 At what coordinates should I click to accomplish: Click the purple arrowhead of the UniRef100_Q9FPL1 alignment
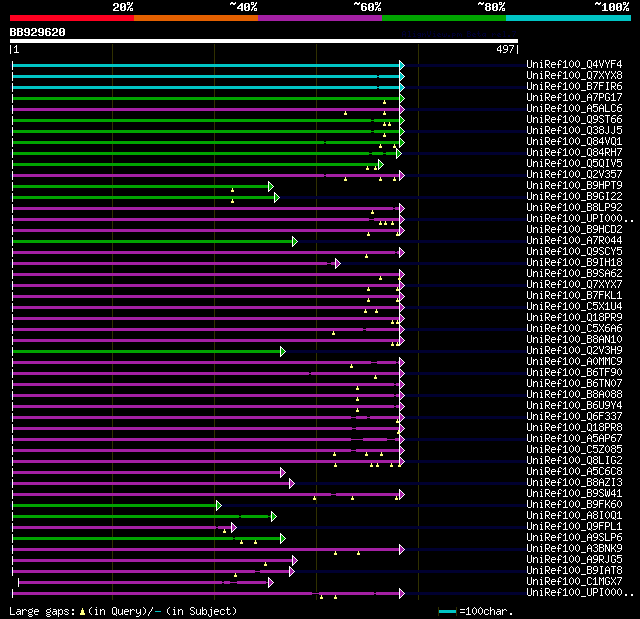(x=233, y=528)
